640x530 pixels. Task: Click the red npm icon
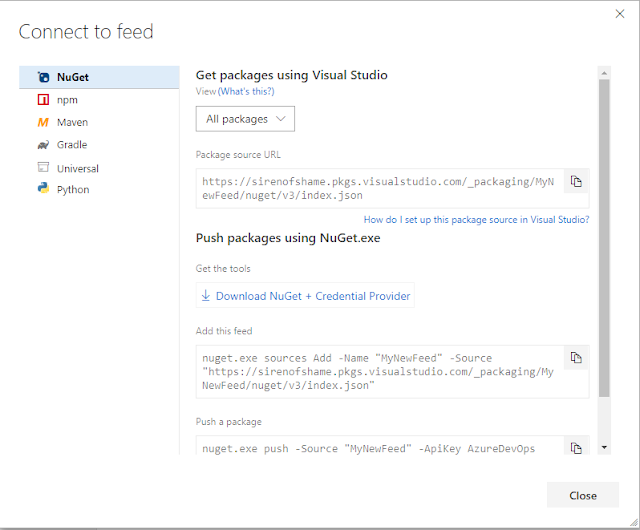pyautogui.click(x=43, y=100)
